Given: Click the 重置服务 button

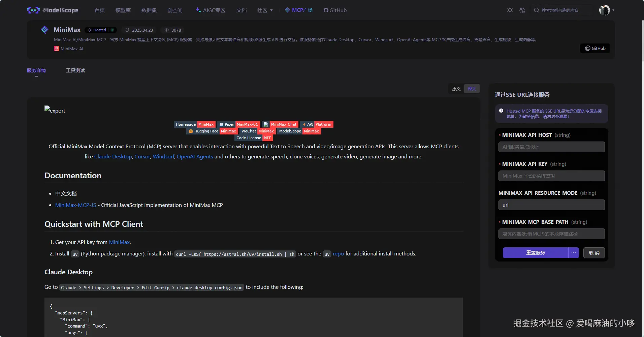Looking at the screenshot, I should click(536, 253).
